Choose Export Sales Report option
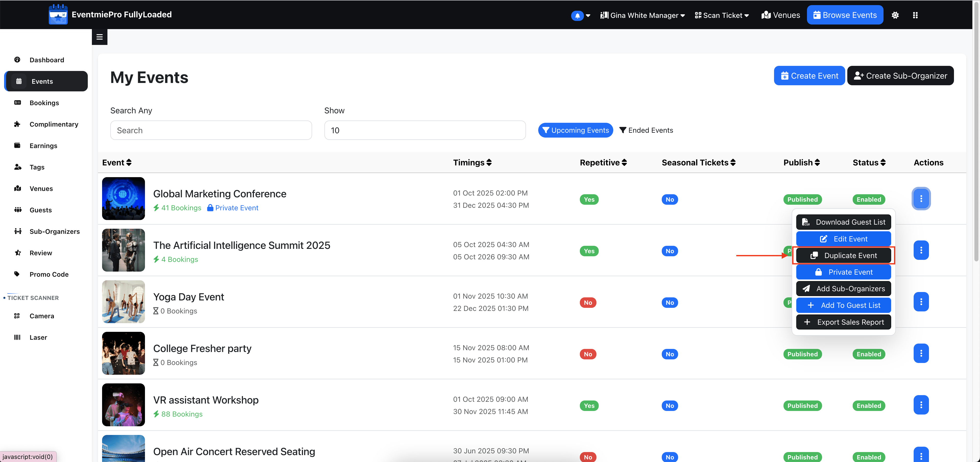980x462 pixels. [x=843, y=322]
